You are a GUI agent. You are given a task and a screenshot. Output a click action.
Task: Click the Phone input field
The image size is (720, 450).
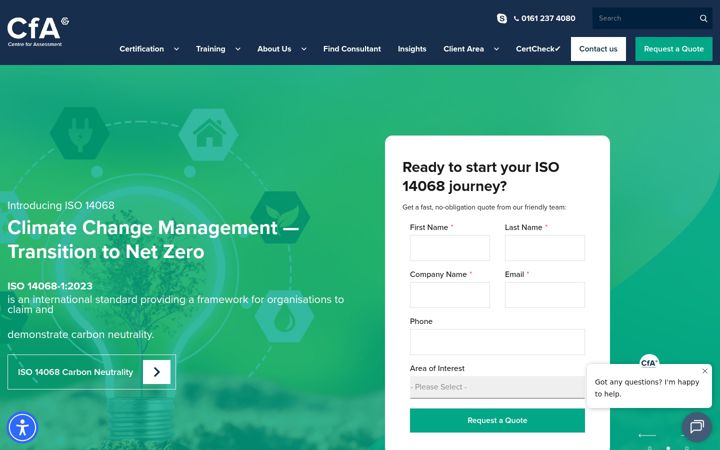pyautogui.click(x=497, y=342)
